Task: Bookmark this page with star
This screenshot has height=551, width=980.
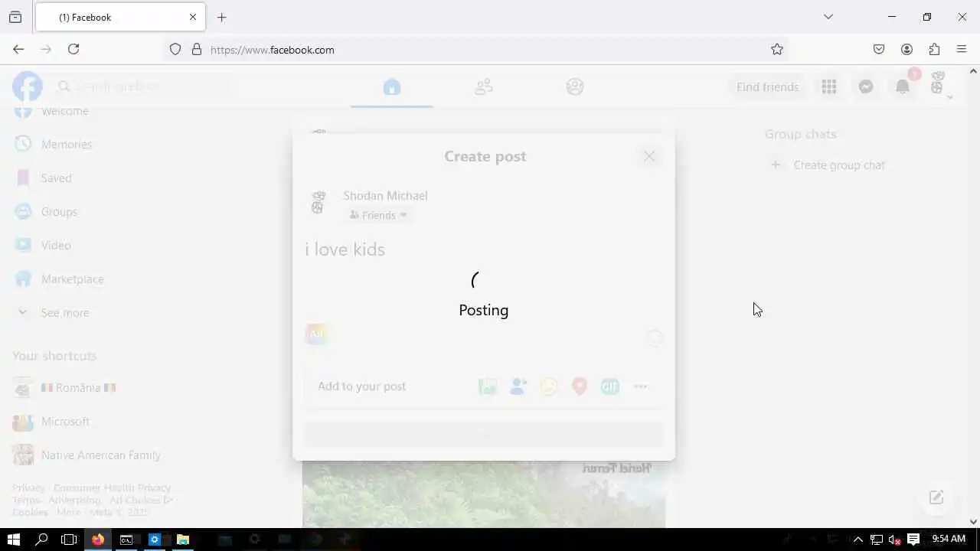Action: [x=777, y=50]
